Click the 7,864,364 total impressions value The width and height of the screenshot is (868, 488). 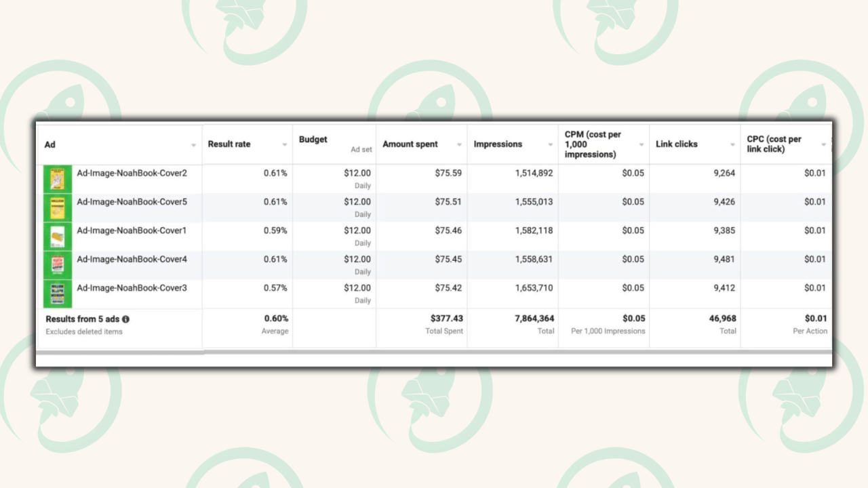click(534, 319)
